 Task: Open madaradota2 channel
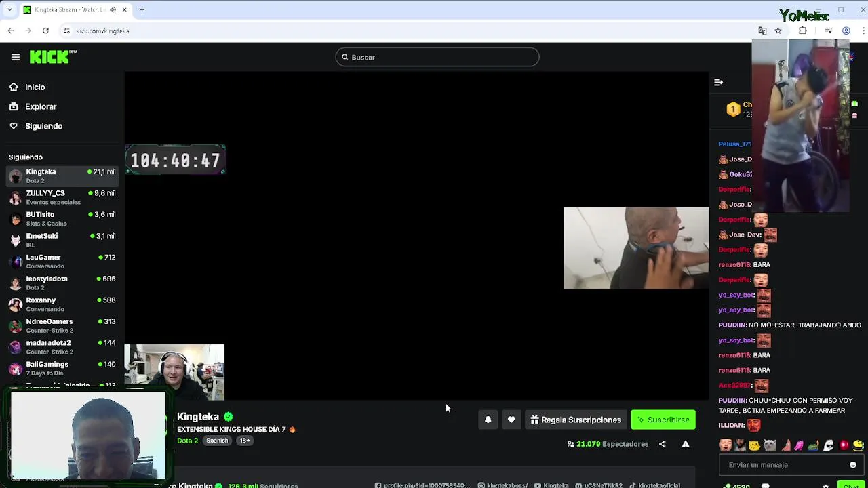pyautogui.click(x=62, y=347)
